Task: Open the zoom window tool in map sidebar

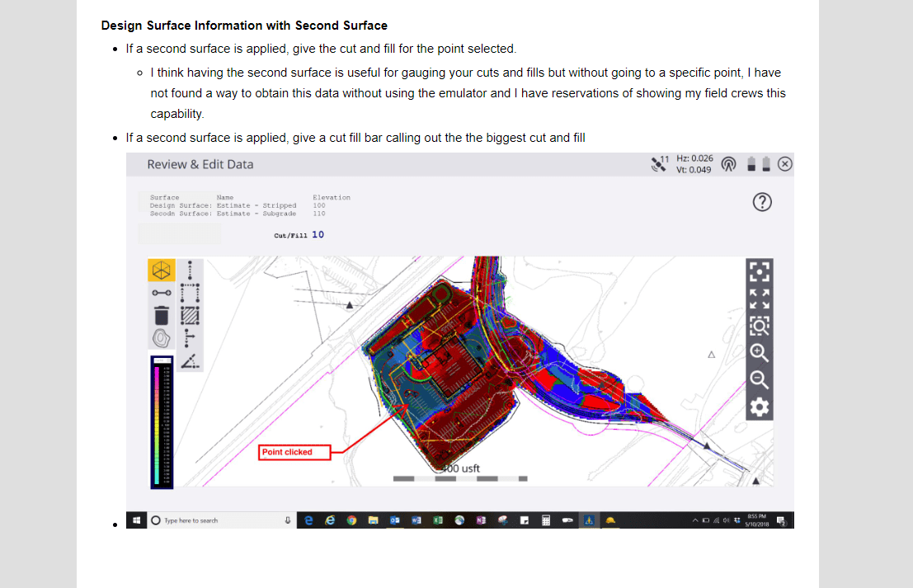Action: point(759,325)
